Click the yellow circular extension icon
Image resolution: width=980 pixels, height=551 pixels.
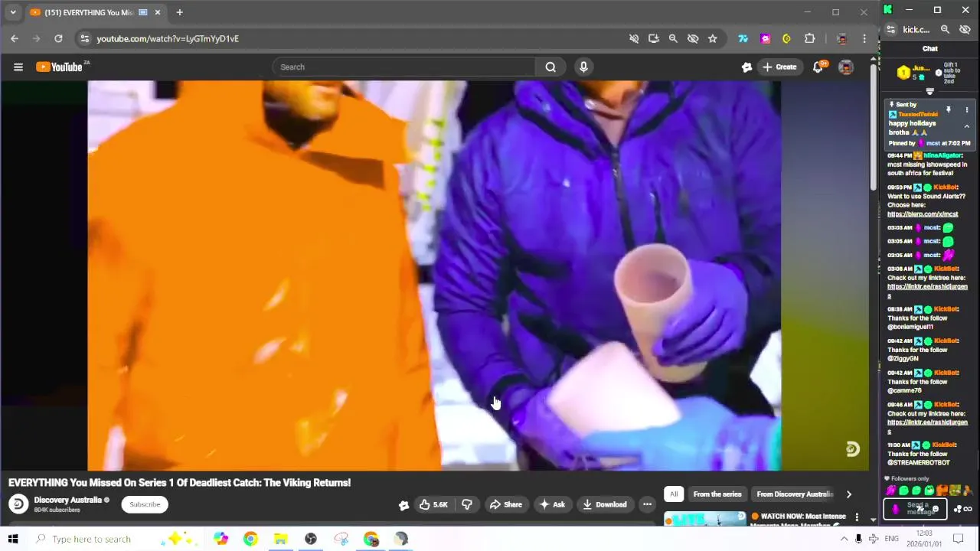tap(786, 39)
